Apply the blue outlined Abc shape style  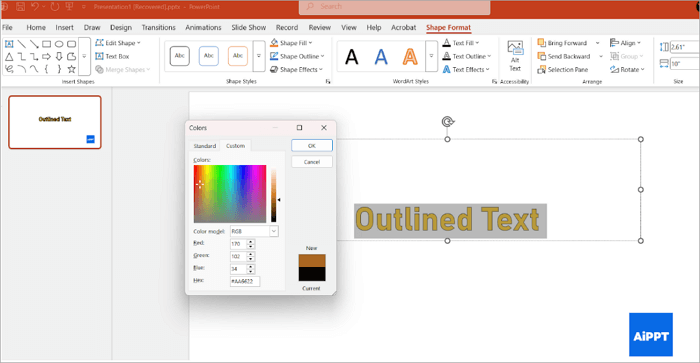coord(208,56)
